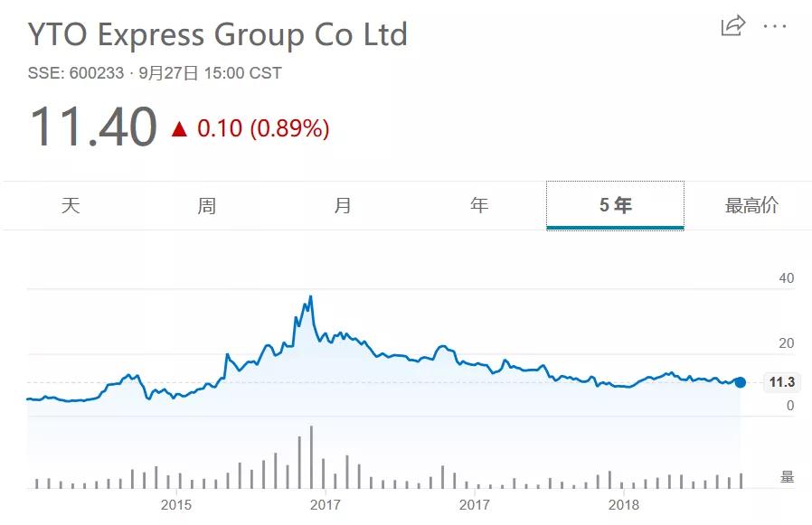Show the 年 (year) chart tab

479,205
